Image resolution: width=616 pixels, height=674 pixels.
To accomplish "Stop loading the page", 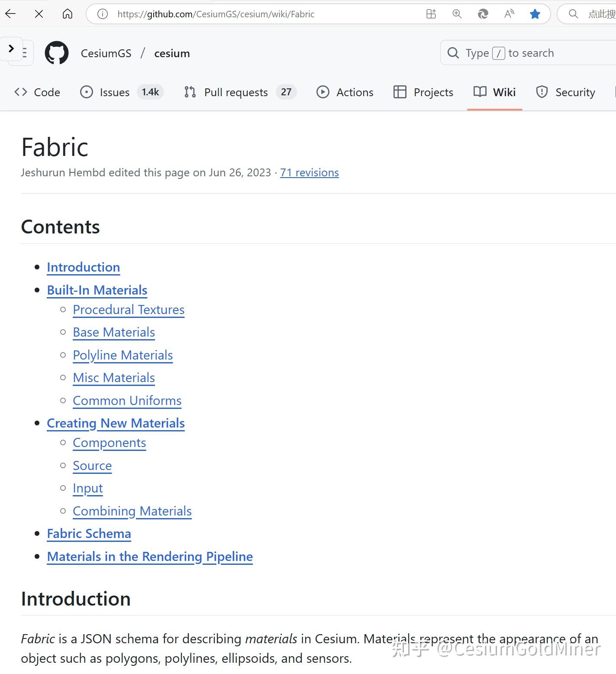I will (39, 14).
